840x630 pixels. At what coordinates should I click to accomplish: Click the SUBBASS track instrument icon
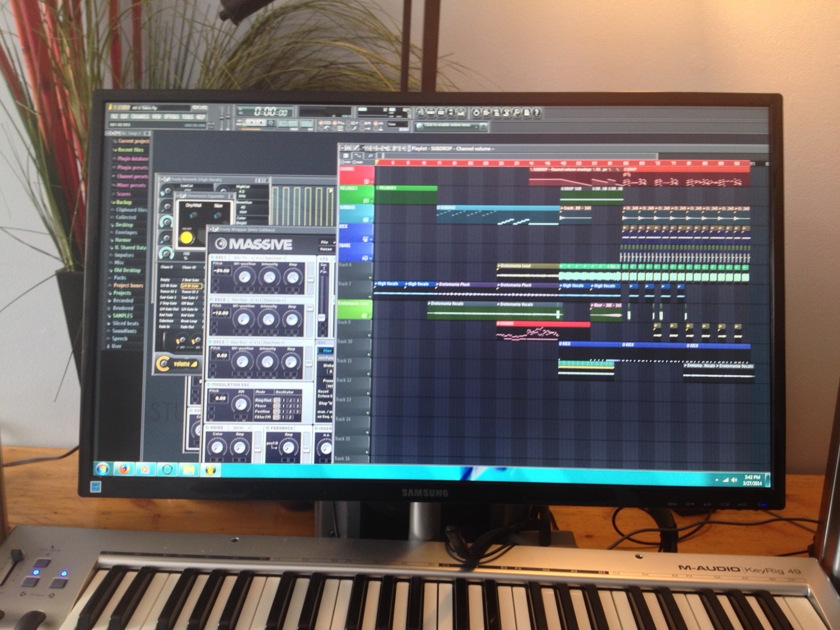click(x=366, y=220)
